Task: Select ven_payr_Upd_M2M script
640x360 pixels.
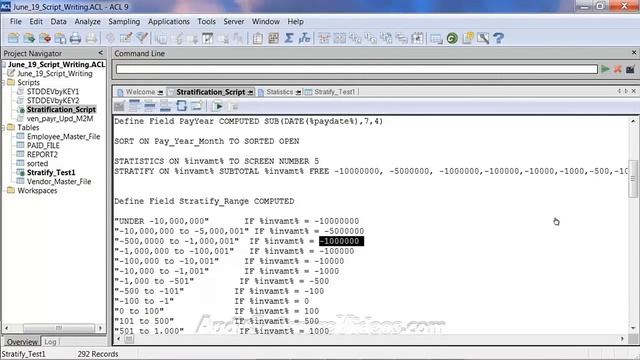Action: [60, 118]
